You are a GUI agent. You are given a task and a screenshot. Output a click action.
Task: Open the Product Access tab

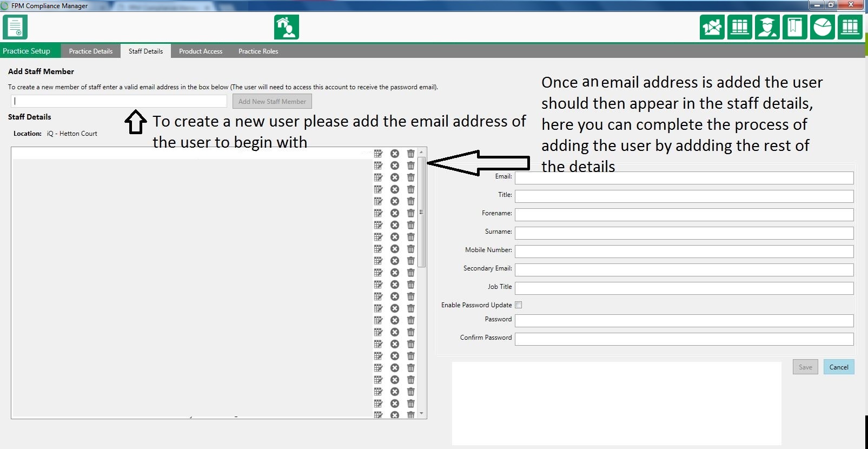[x=201, y=51]
